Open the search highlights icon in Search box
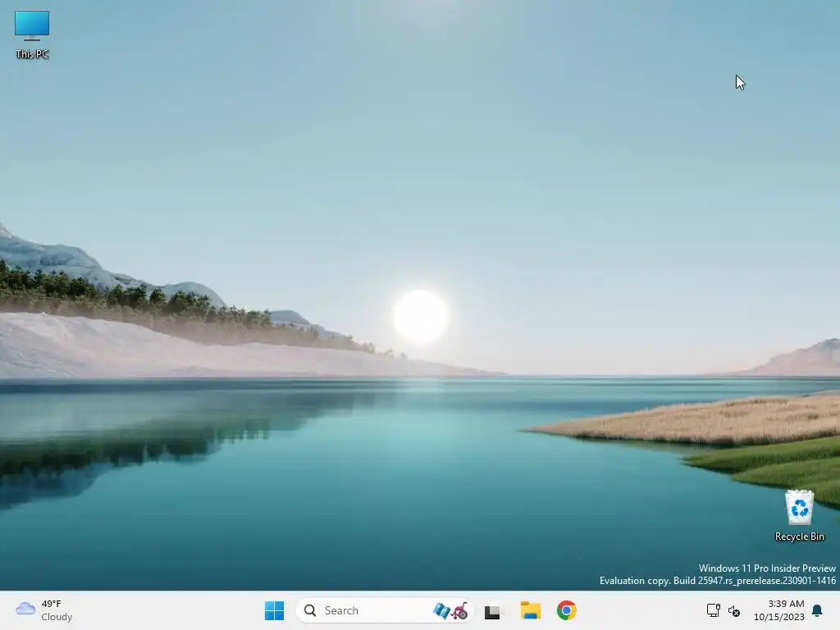Screen dimensions: 840x630 tap(450, 610)
